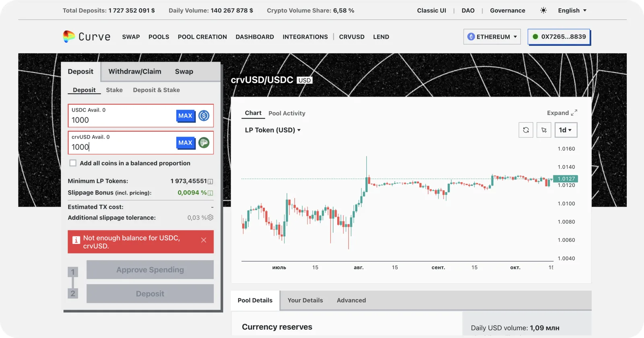Go to the Classic UI link

pos(431,10)
